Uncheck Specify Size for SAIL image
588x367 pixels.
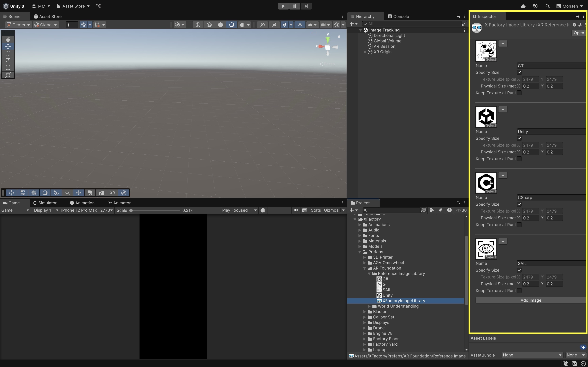click(x=519, y=270)
